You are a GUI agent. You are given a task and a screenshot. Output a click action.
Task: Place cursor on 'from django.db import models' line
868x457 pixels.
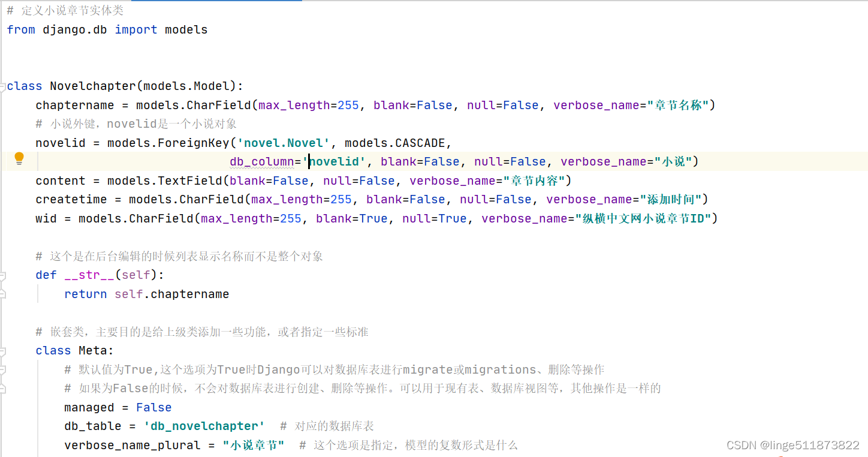click(x=107, y=29)
